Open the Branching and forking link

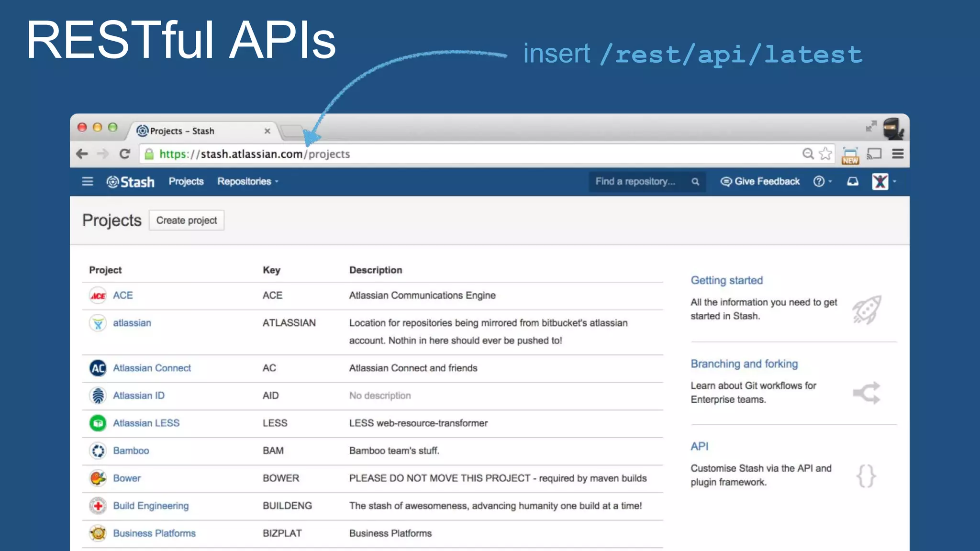click(x=745, y=364)
